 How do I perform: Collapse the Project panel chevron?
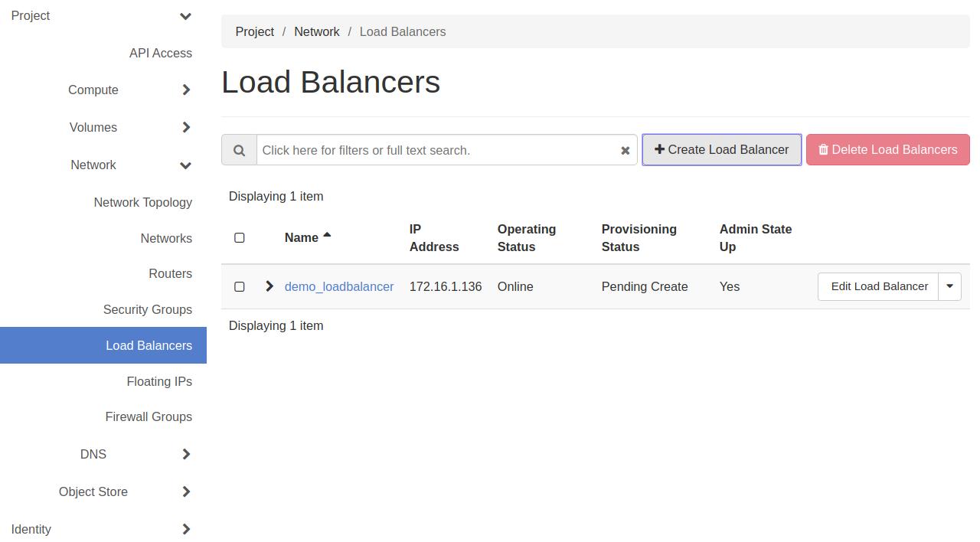coord(185,16)
